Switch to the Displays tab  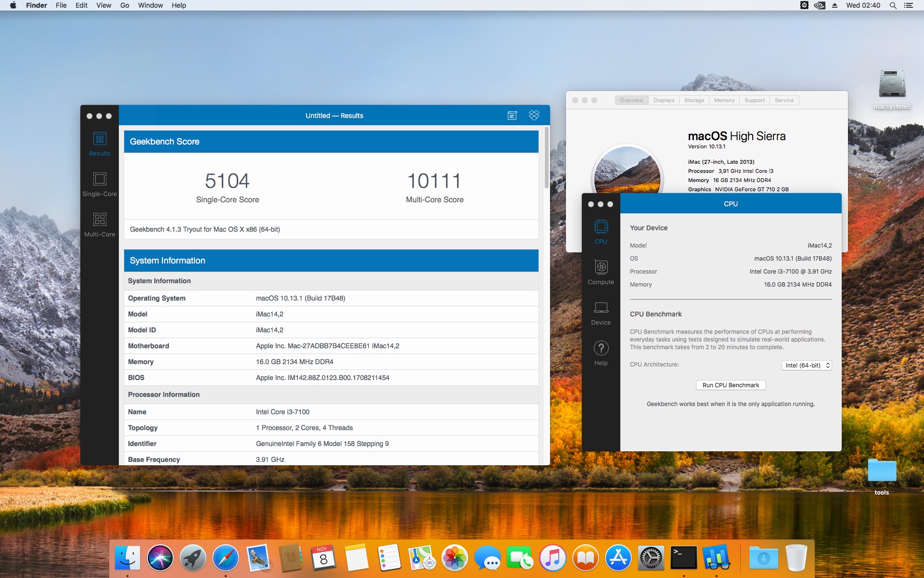tap(664, 100)
